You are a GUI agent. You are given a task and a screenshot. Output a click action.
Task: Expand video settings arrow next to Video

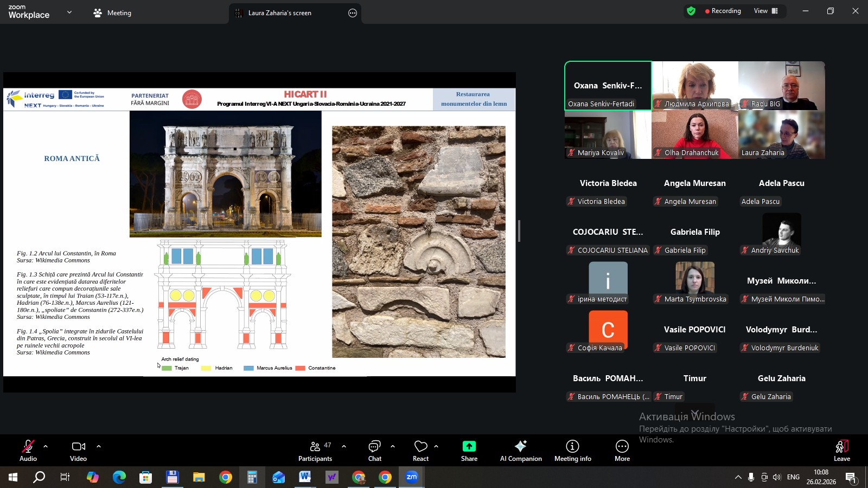(99, 446)
